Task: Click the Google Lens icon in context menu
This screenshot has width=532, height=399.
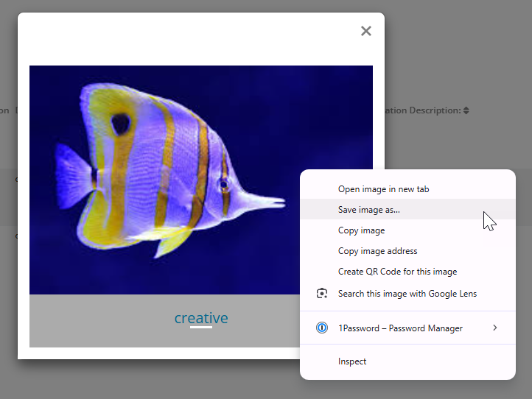Action: click(321, 294)
